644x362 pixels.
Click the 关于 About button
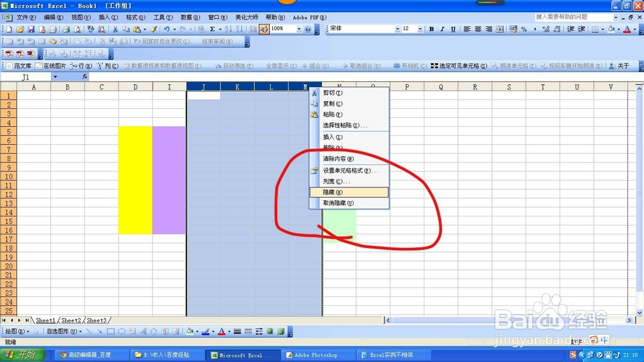619,66
